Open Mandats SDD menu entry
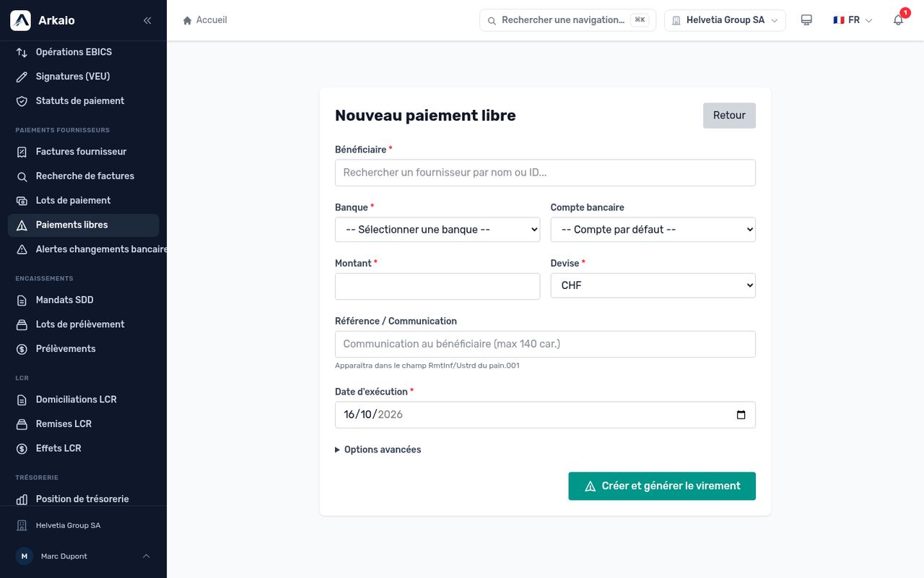The height and width of the screenshot is (578, 924). point(83,300)
